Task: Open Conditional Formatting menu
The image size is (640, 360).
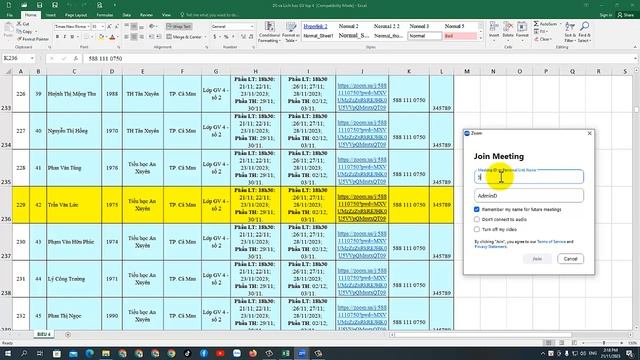Action: (x=269, y=32)
